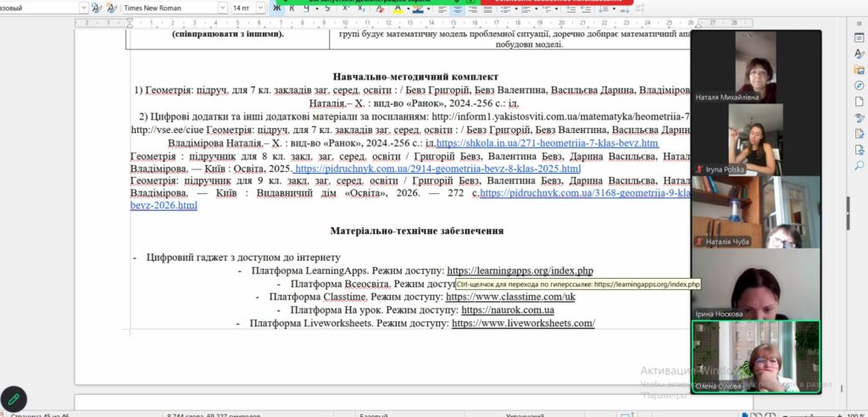Viewport: 868px width, 417px height.
Task: Click heading Матеріально-технічне забезпечення
Action: coord(417,231)
